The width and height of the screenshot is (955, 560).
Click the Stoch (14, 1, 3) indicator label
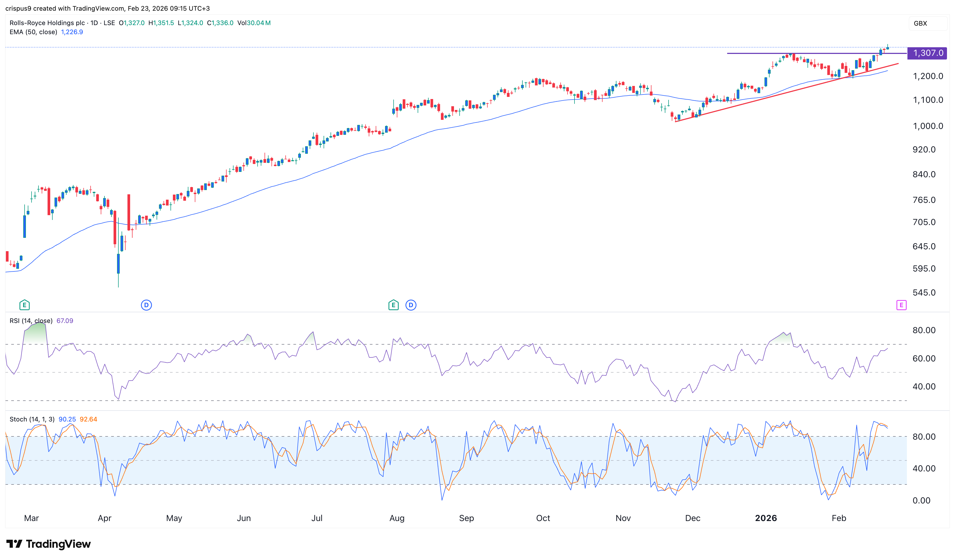tap(32, 419)
